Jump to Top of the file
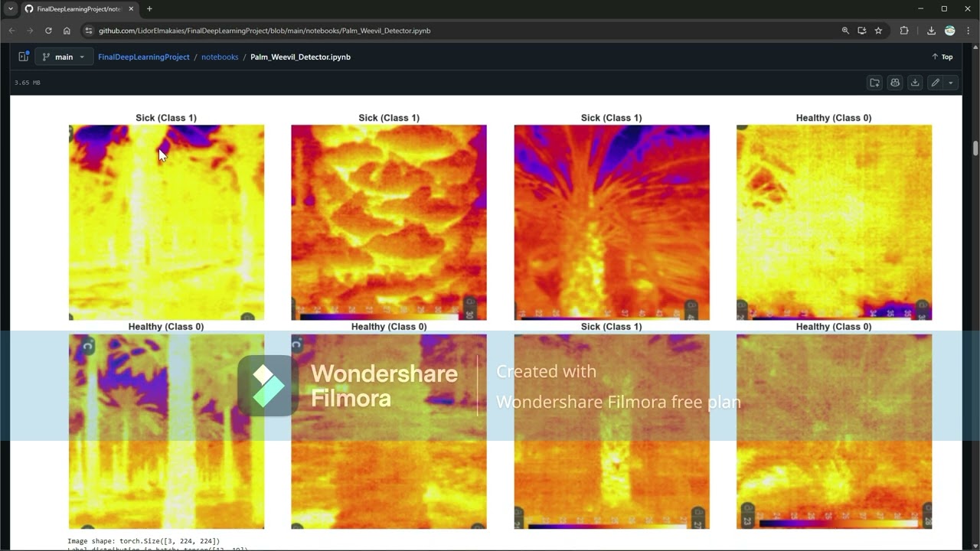Image resolution: width=980 pixels, height=551 pixels. tap(942, 57)
